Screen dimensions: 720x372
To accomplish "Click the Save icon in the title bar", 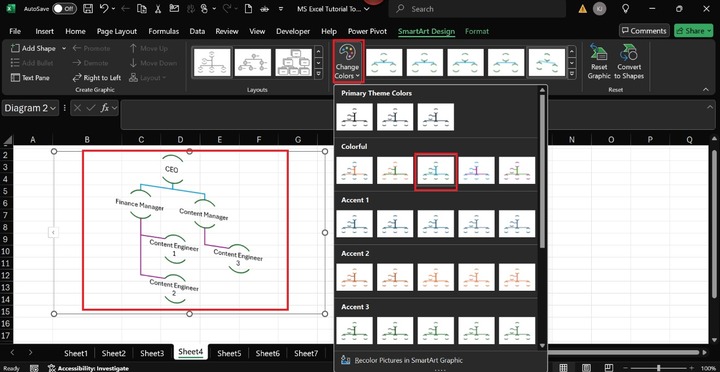I will coord(88,9).
